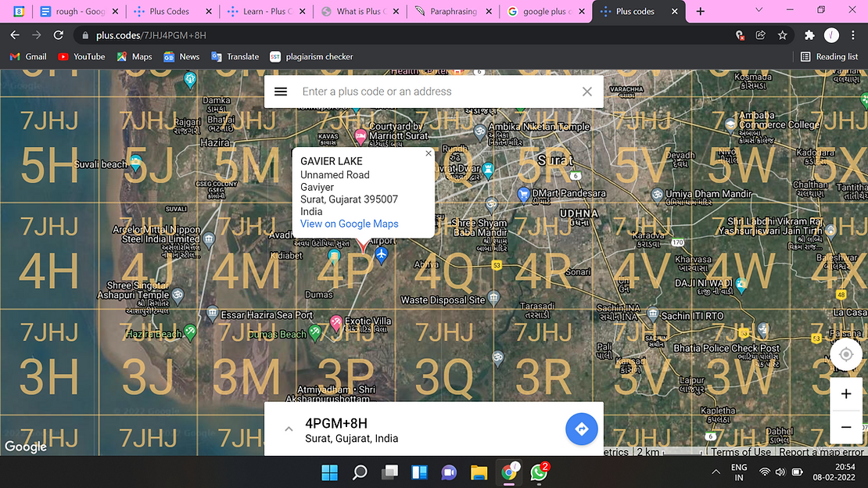Reload the current page
The image size is (868, 488).
tap(58, 35)
